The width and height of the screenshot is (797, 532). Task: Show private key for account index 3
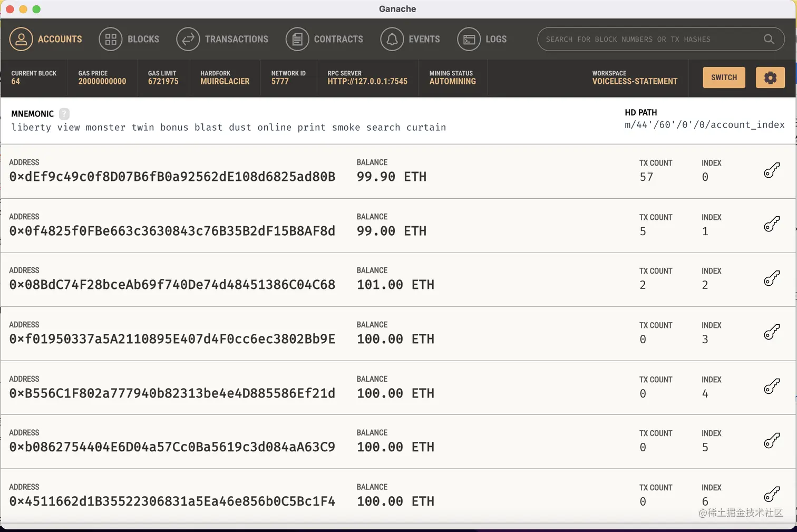[772, 332]
